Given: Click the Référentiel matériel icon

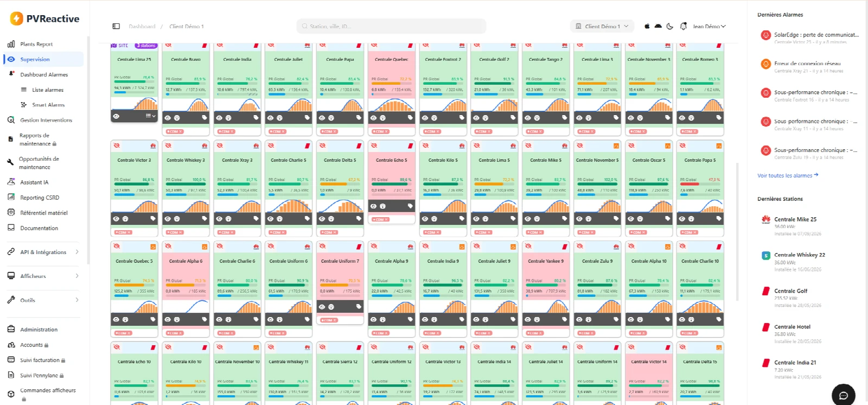Looking at the screenshot, I should point(11,213).
